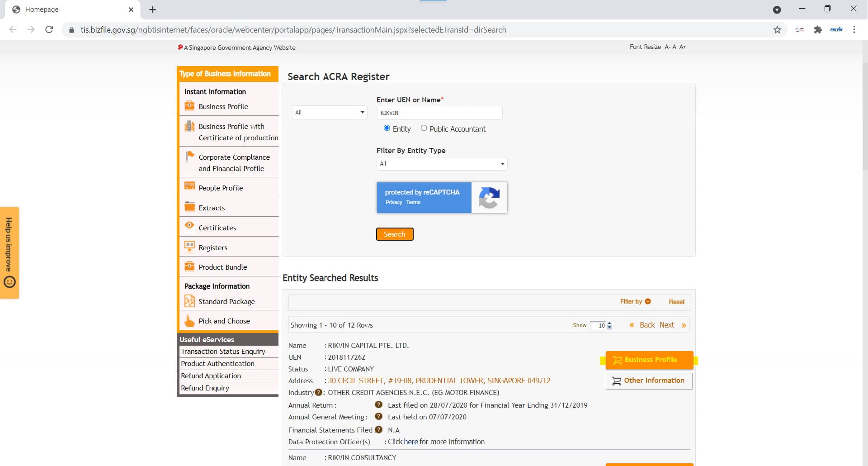Adjust the Show rows stepper arrows
Screen dimensions: 868x466
coord(609,325)
